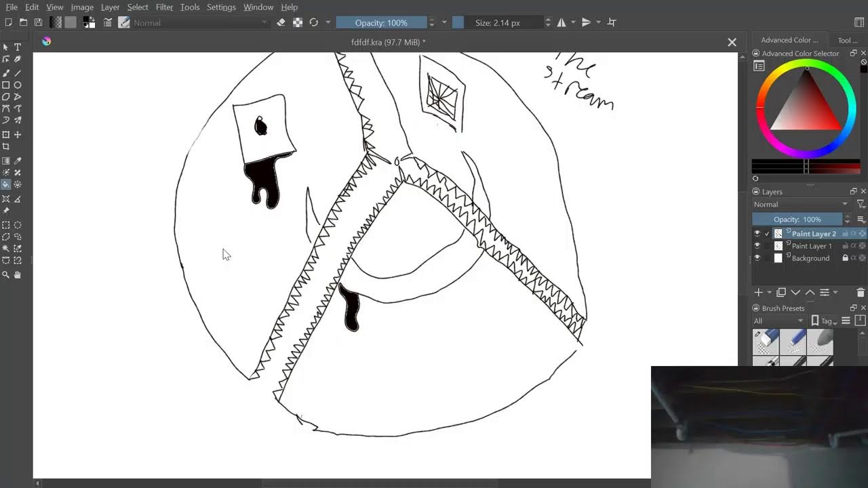Expand dropdown beside reload preset icon
Viewport: 868px width, 488px height.
pos(328,22)
